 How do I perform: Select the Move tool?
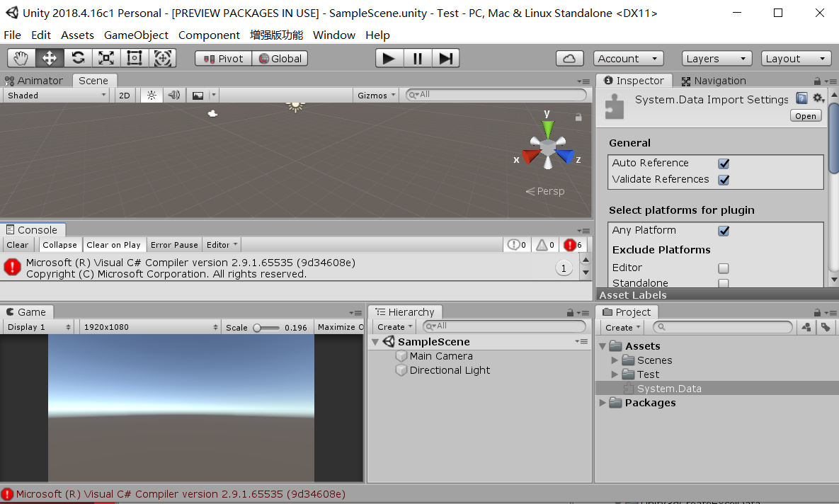point(49,58)
